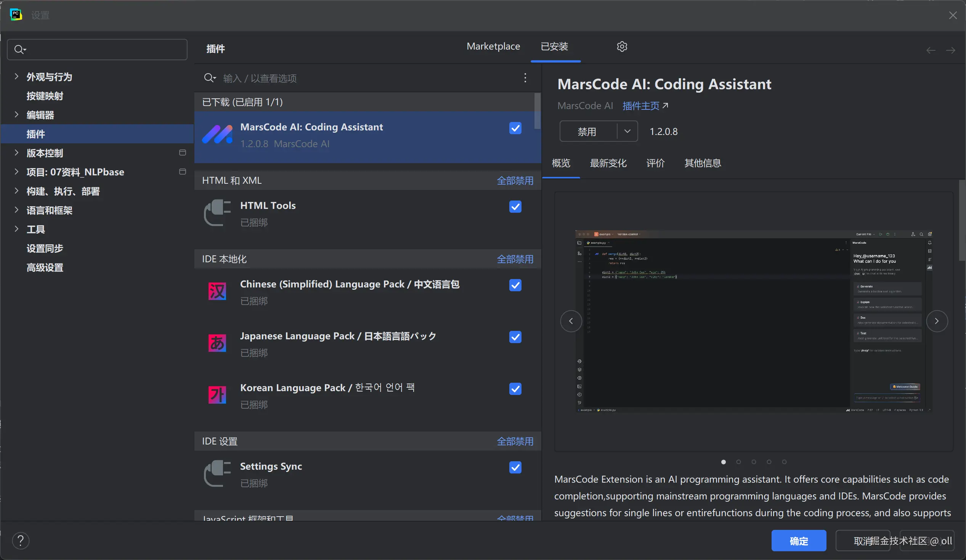Viewport: 966px width, 560px height.
Task: Click the 确定 button
Action: pos(799,541)
